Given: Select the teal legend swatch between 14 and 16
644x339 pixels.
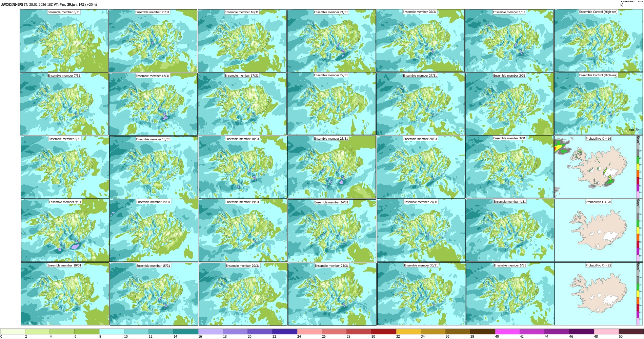Looking at the screenshot, I should 186,332.
